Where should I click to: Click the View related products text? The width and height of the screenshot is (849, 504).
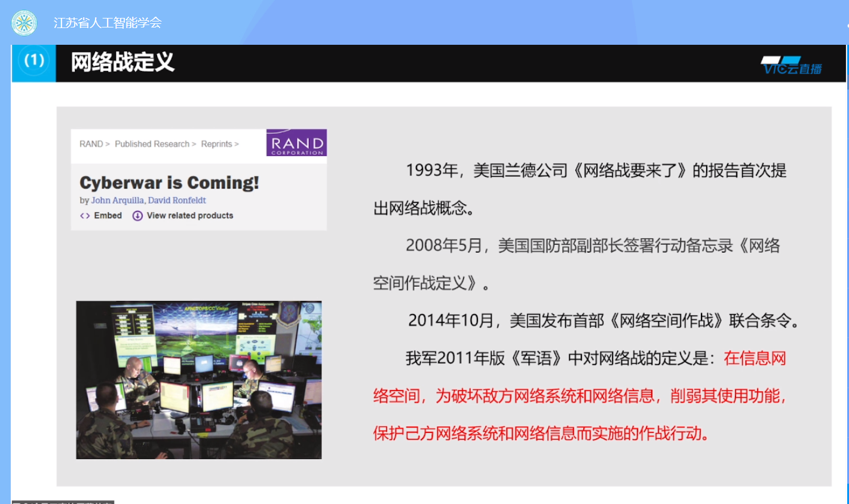pos(190,216)
